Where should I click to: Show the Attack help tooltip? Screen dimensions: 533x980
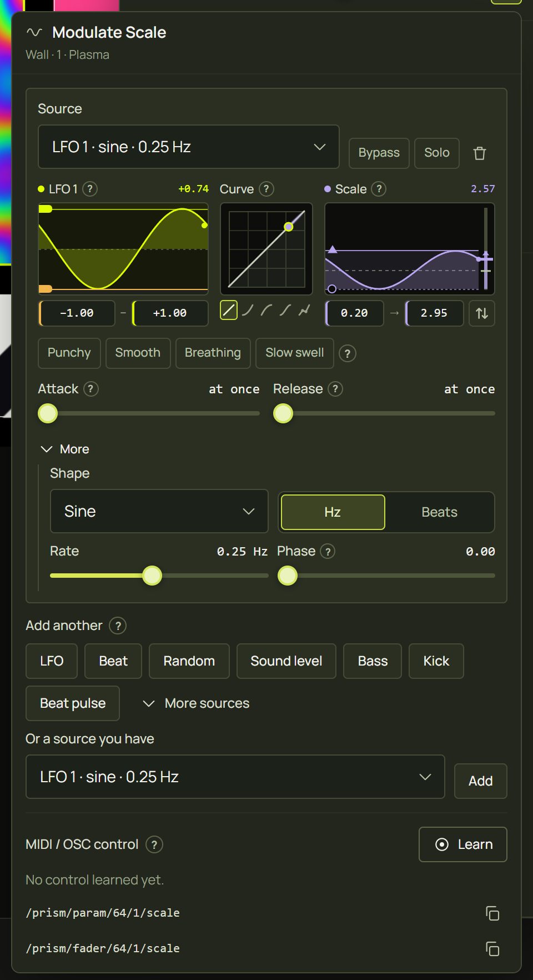pyautogui.click(x=91, y=389)
